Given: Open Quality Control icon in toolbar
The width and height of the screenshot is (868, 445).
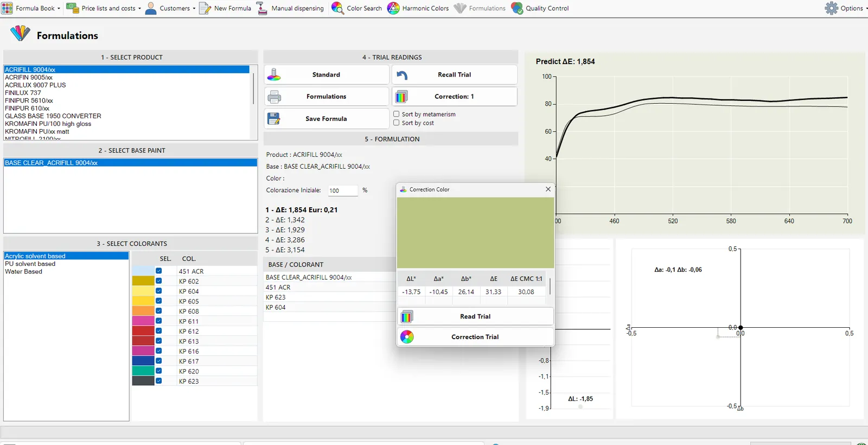Looking at the screenshot, I should click(x=517, y=8).
